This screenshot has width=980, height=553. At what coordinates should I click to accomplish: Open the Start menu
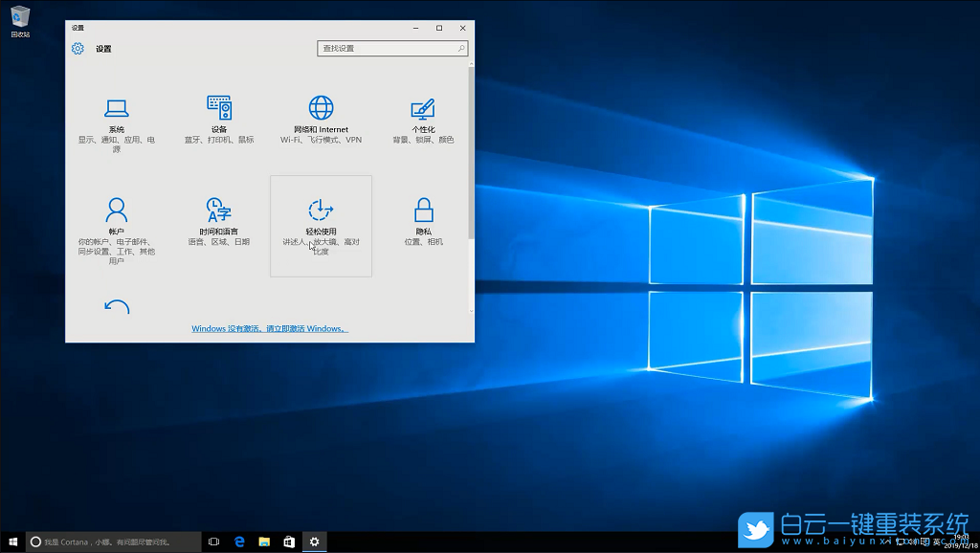(11, 541)
